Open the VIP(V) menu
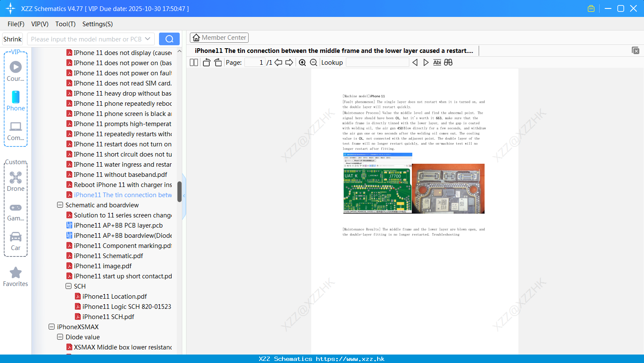Viewport: 644px width, 363px height. pos(40,24)
